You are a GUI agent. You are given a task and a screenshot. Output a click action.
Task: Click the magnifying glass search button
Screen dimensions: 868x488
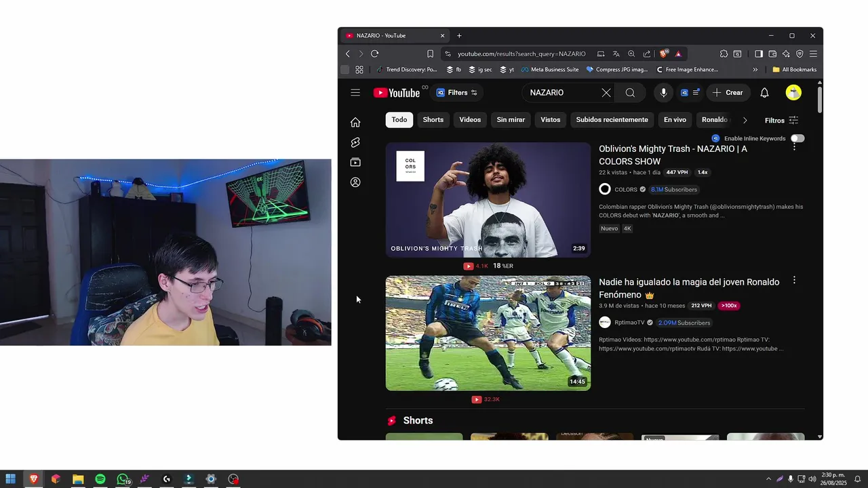pyautogui.click(x=630, y=93)
